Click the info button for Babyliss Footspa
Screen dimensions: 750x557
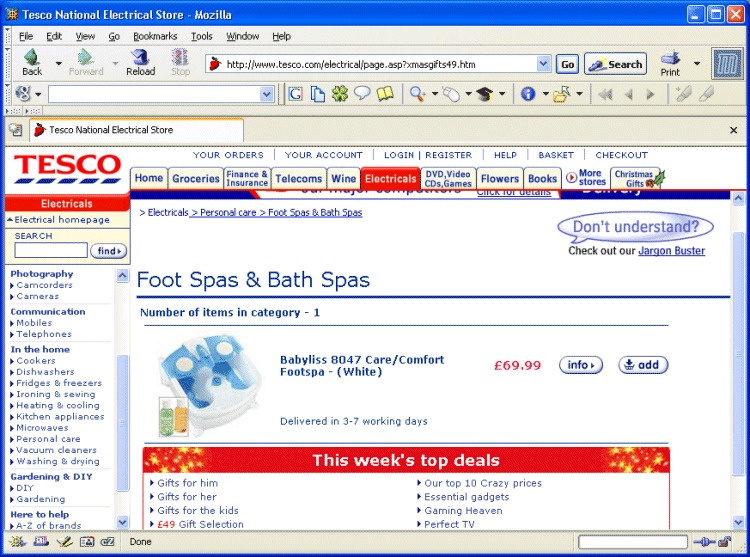(x=581, y=365)
